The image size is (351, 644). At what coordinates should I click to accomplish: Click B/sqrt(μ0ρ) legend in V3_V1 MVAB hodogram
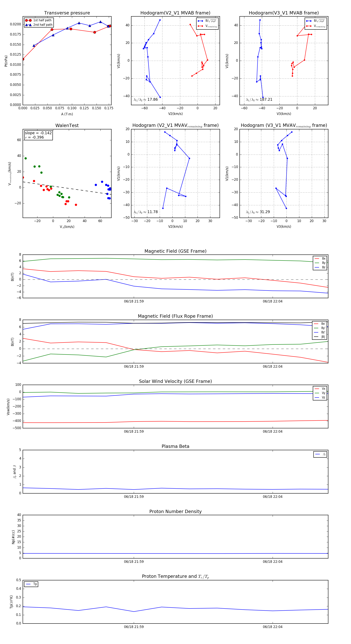316,21
